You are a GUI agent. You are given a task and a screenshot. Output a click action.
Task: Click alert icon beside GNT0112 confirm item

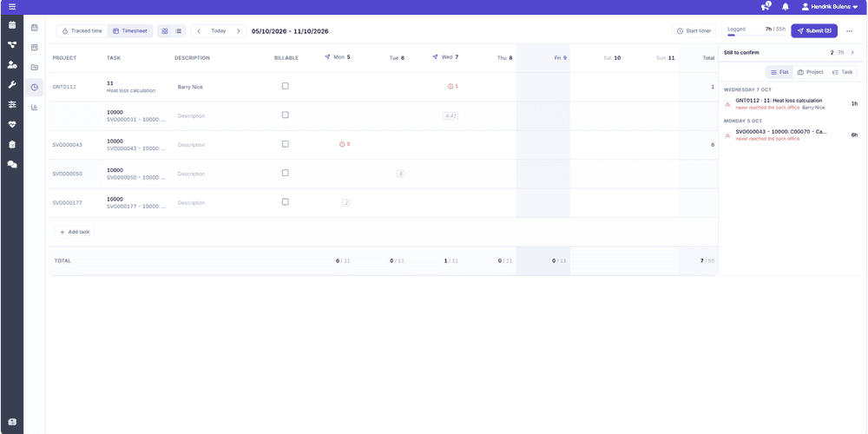coord(727,103)
